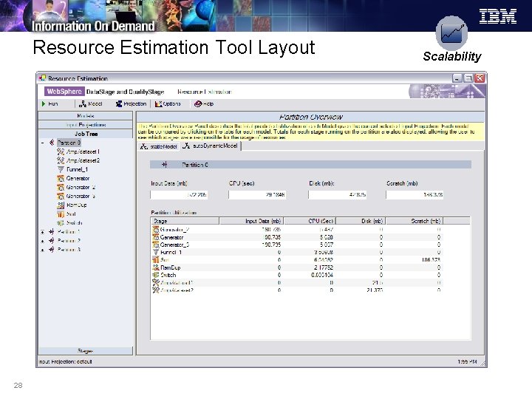Open the Projection toolbar item
Image resolution: width=532 pixels, height=399 pixels.
pos(131,104)
